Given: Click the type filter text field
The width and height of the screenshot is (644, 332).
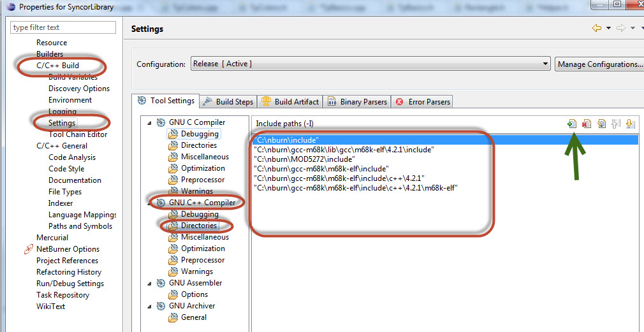Looking at the screenshot, I should point(63,27).
